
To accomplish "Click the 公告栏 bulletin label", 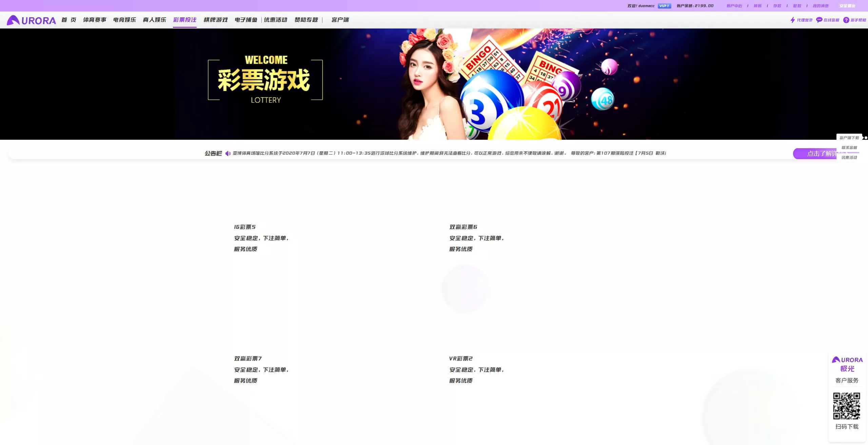I will (x=213, y=153).
